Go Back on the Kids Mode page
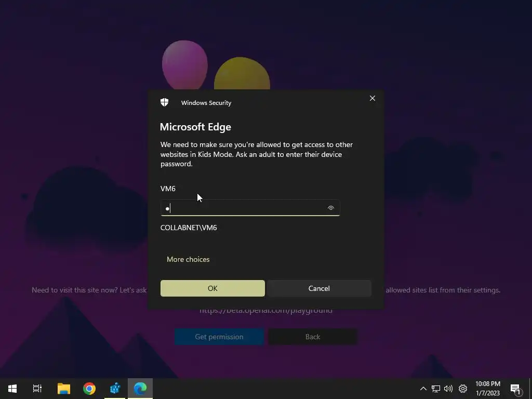532x399 pixels. [312, 337]
